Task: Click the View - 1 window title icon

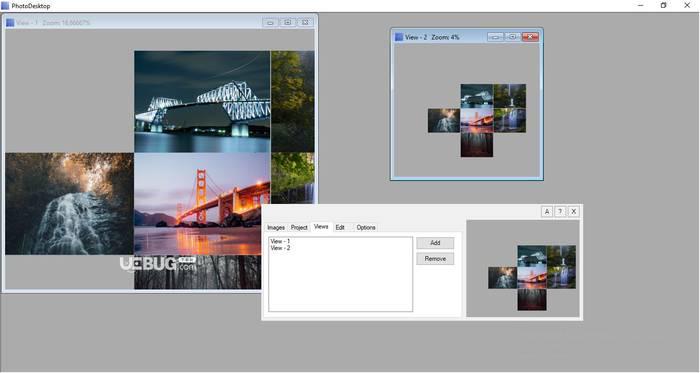Action: point(10,22)
